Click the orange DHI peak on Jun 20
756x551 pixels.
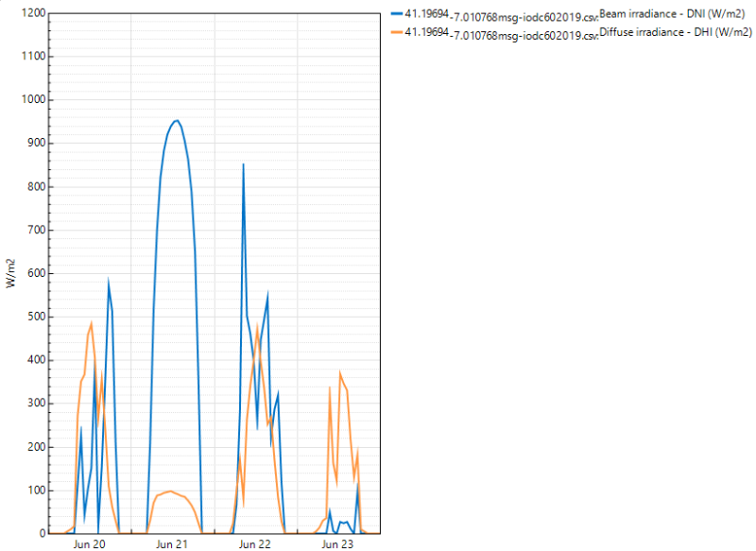(92, 323)
